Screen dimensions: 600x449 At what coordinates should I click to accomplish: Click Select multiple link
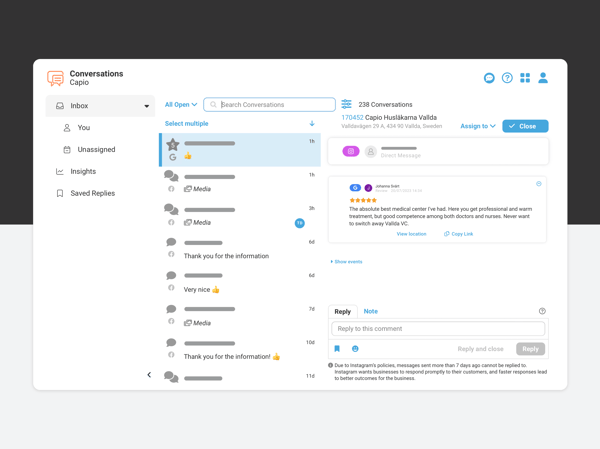point(187,123)
